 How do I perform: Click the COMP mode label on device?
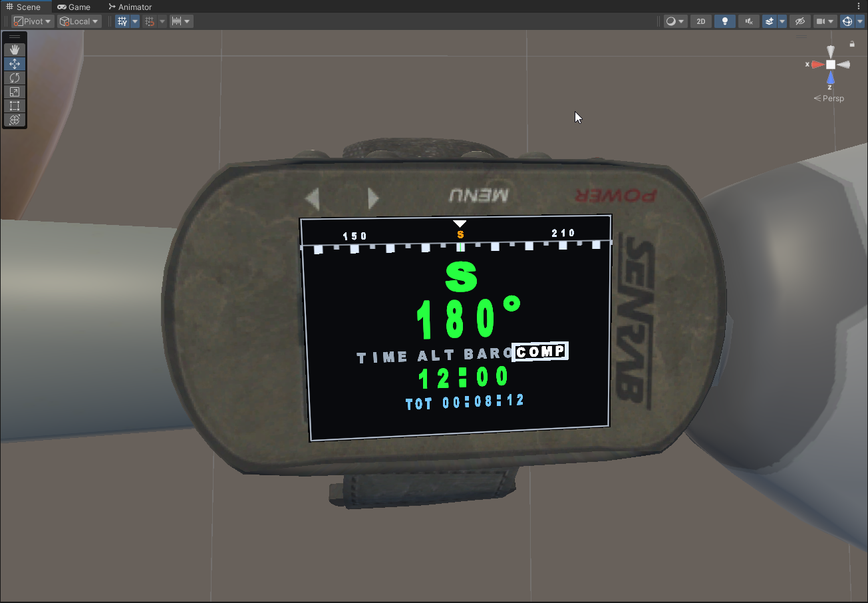pos(540,351)
